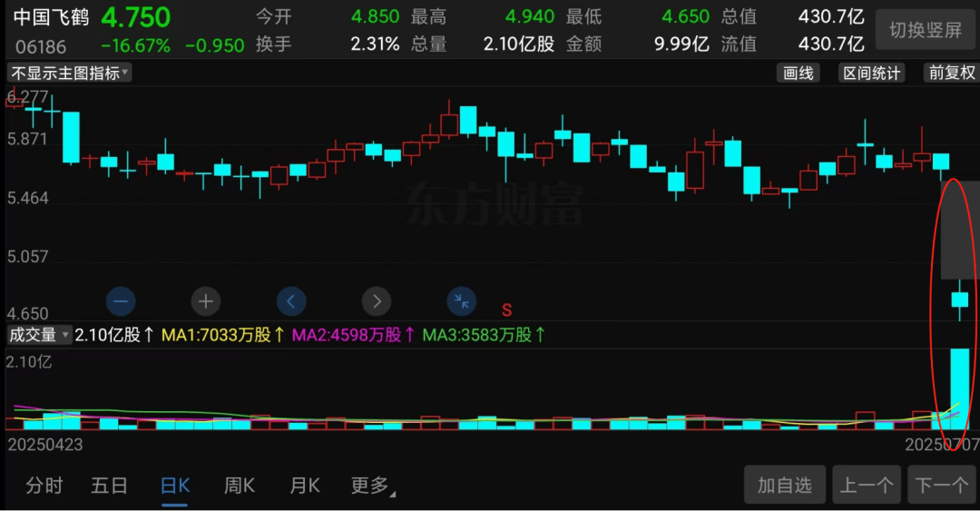
Task: Add stock via 加自选 button
Action: (784, 484)
